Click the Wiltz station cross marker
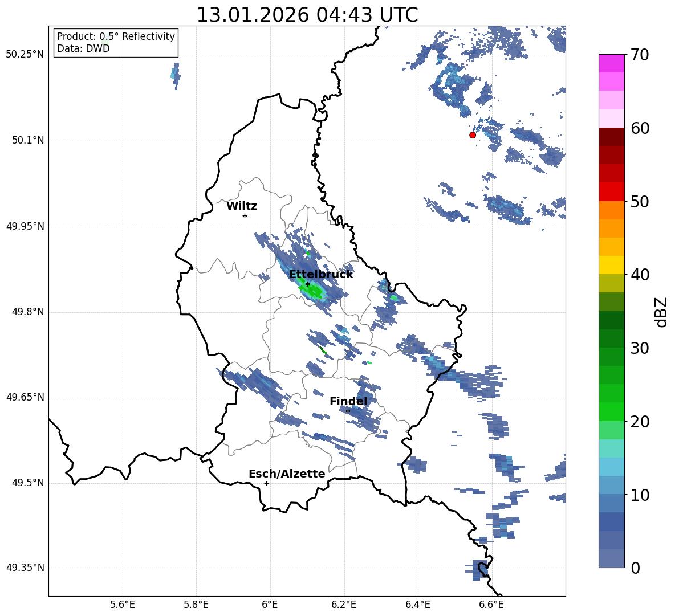 (245, 215)
